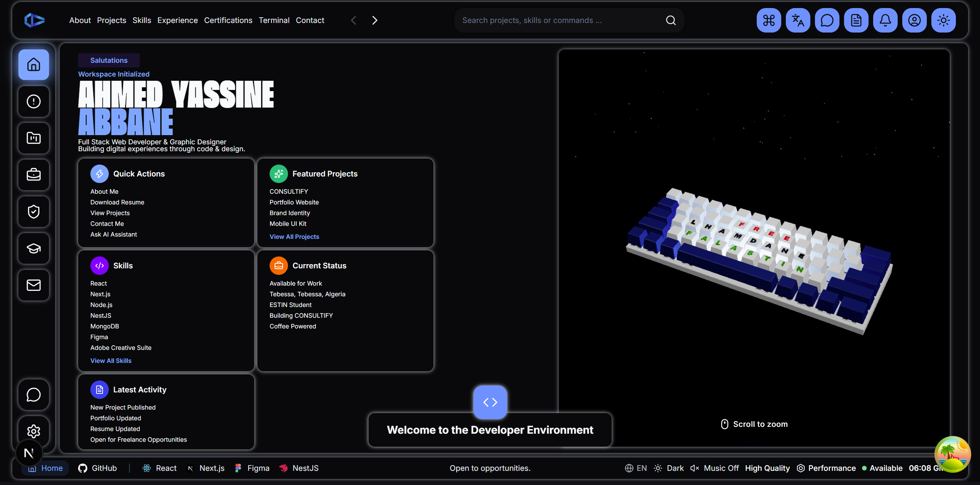Open the Terminal menu item
The height and width of the screenshot is (485, 980).
click(x=274, y=20)
